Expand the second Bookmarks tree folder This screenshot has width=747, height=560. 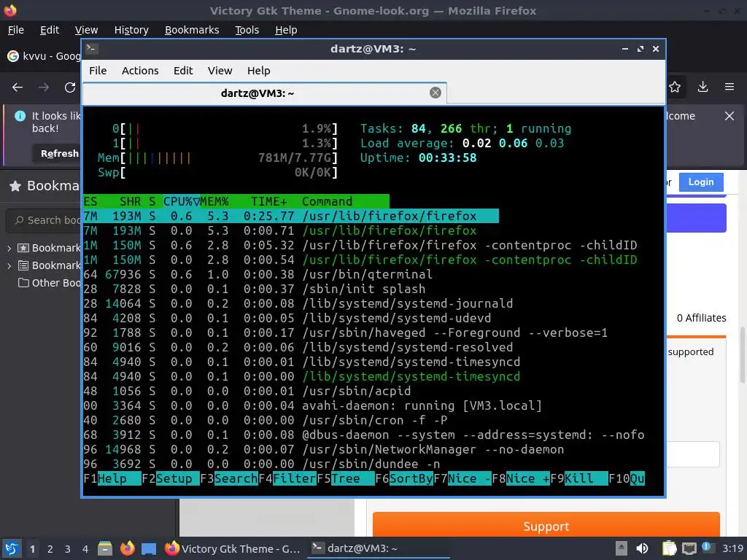9,265
